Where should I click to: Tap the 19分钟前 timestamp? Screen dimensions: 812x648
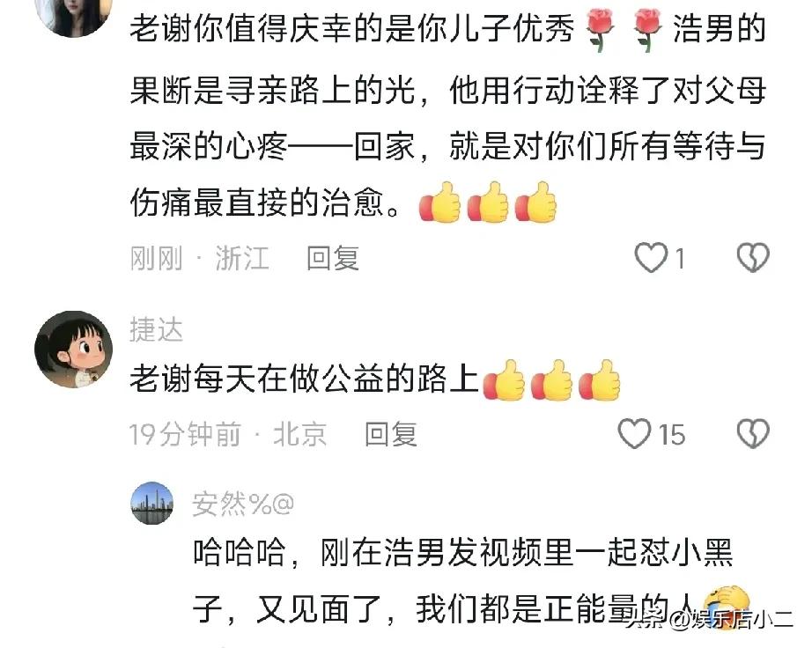(185, 434)
